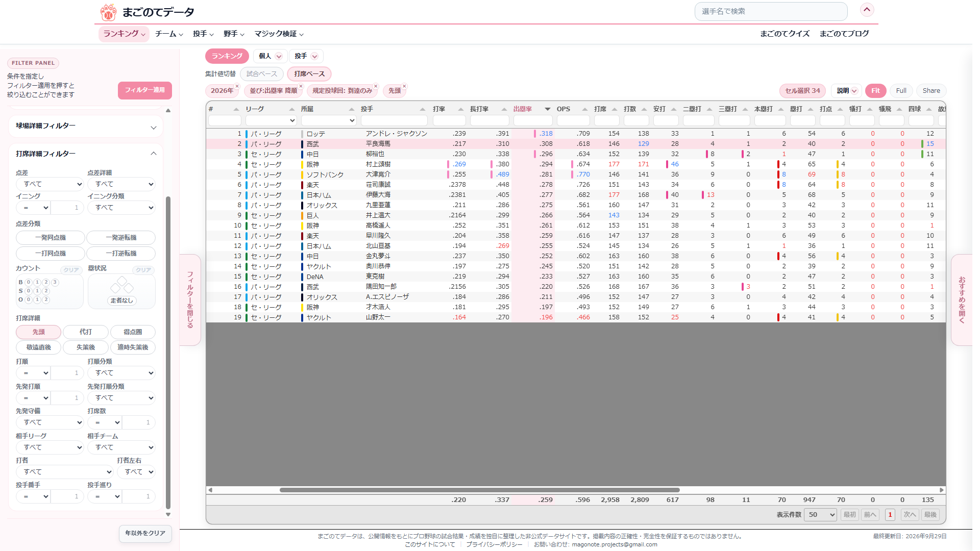Remove the 先頭 filter chip via its x
This screenshot has height=551, width=980.
click(x=404, y=86)
